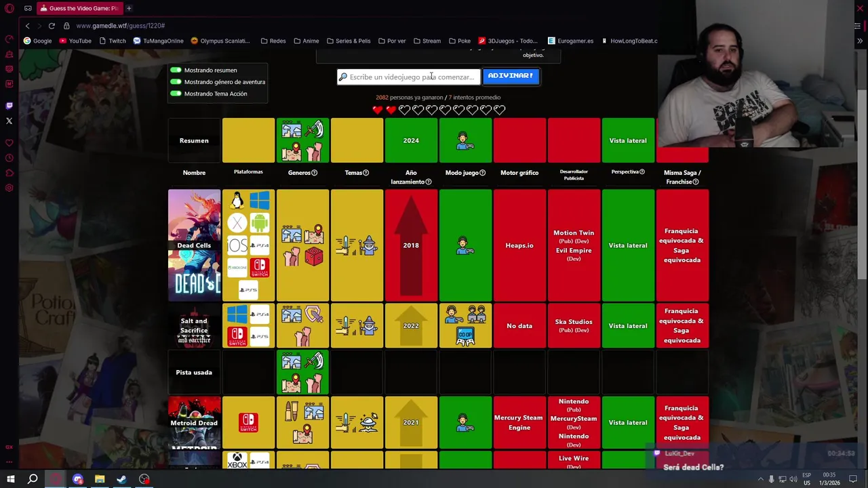
Task: Click the Android icon in Dead Cells row
Action: tap(260, 222)
